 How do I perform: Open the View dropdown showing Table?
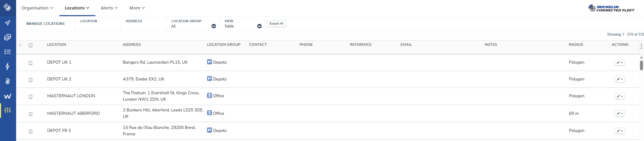click(259, 26)
